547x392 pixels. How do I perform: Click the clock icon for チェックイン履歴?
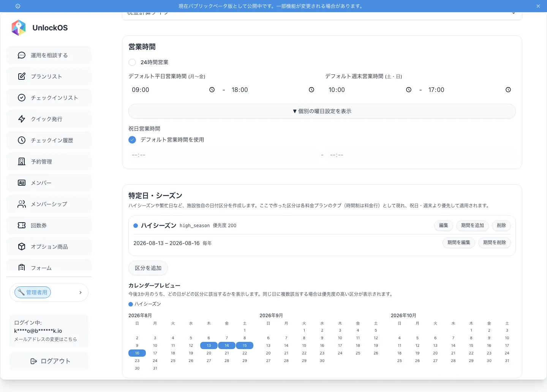(x=22, y=140)
